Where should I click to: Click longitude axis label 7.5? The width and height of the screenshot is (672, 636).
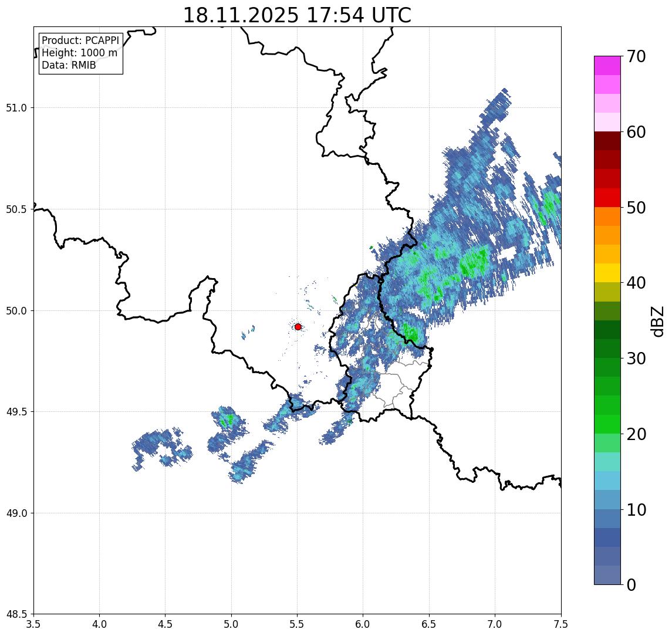point(562,624)
